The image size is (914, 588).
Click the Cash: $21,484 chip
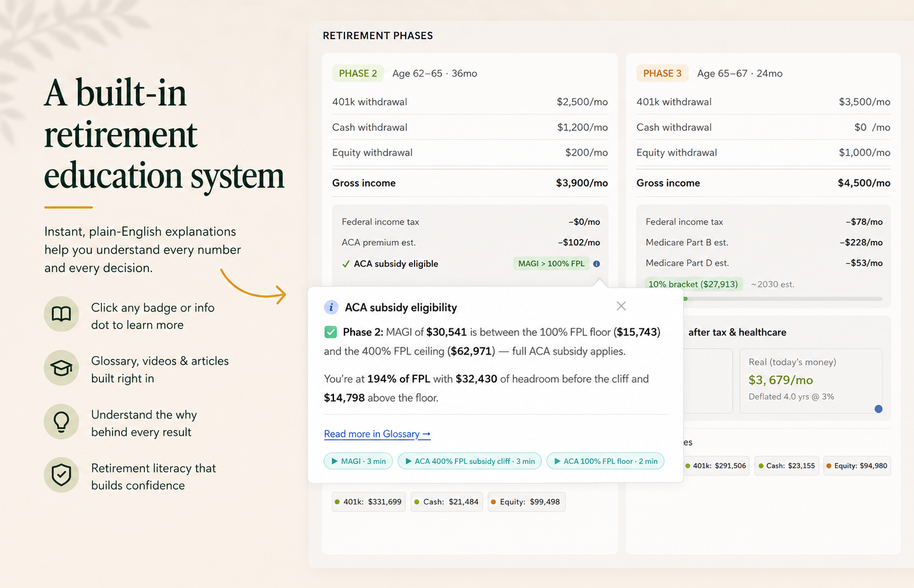tap(447, 501)
